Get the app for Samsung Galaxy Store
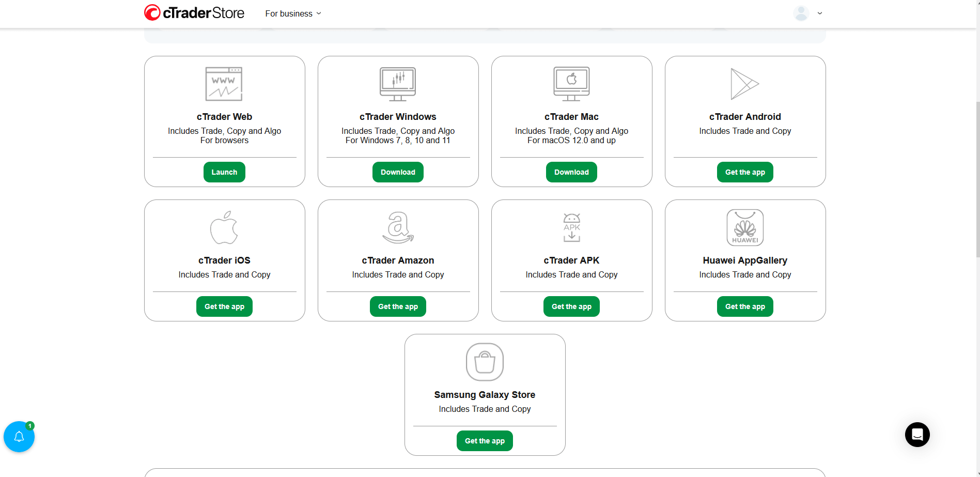 (x=485, y=441)
